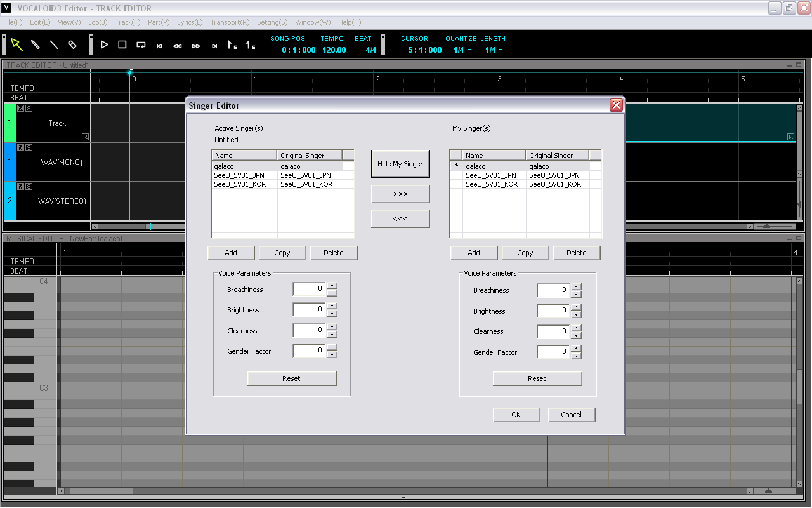Select the Pointer tool in the toolbar
812x508 pixels.
click(17, 44)
